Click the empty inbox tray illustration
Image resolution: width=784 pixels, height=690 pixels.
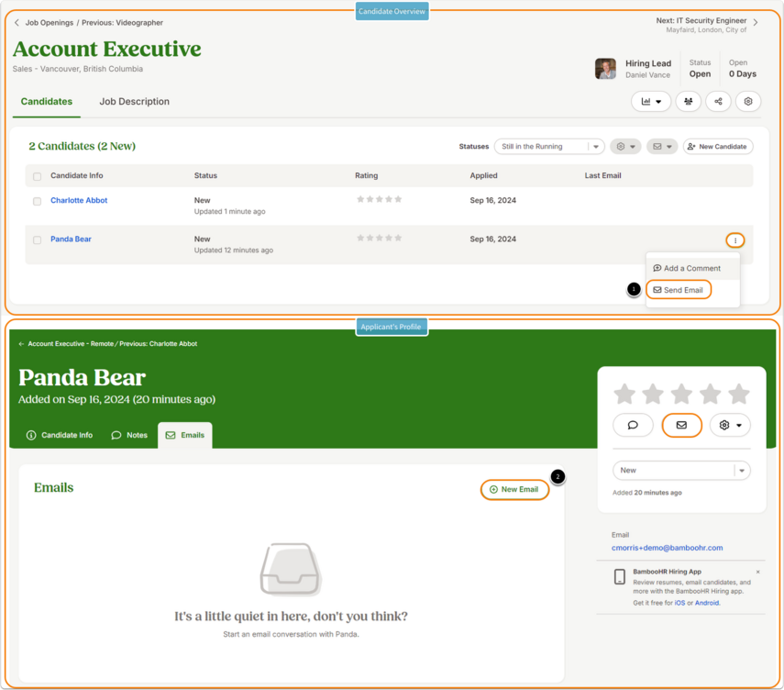[x=290, y=569]
